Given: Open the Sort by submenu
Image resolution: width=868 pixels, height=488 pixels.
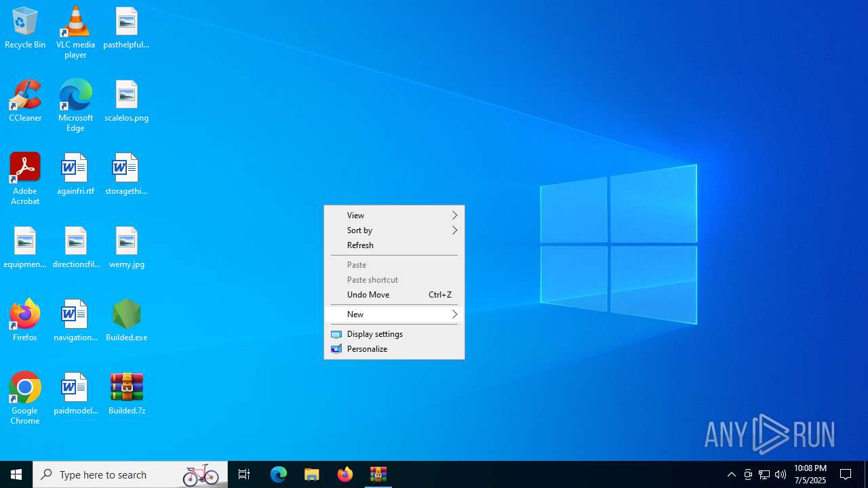Looking at the screenshot, I should click(394, 230).
